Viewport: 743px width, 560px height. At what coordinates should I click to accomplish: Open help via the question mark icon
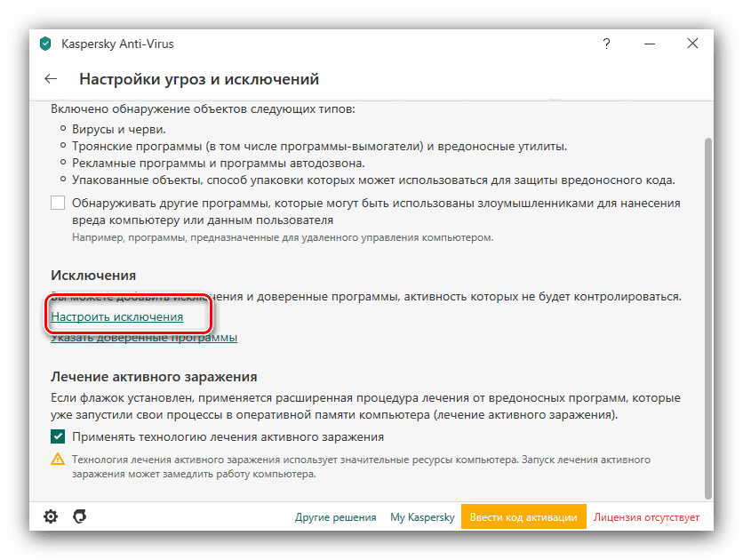point(606,43)
